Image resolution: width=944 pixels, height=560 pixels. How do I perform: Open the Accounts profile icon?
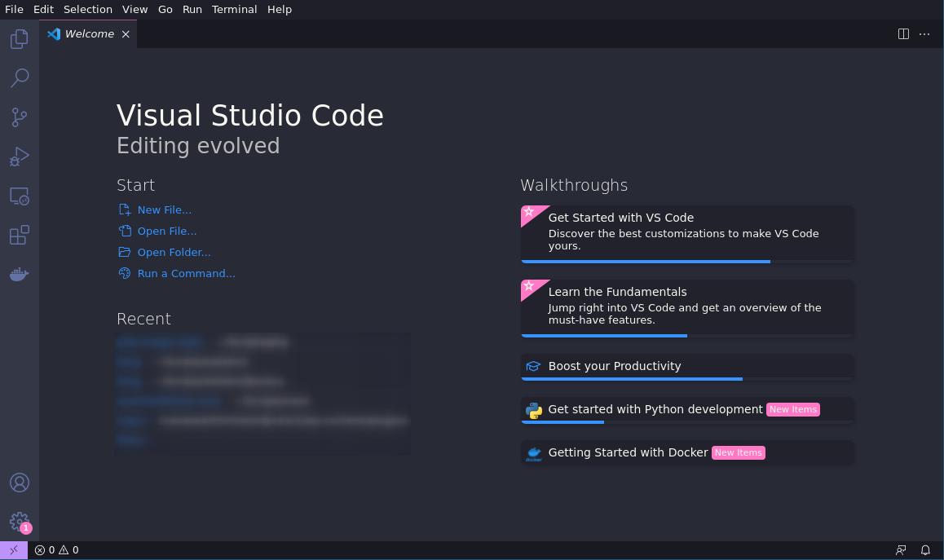click(20, 483)
